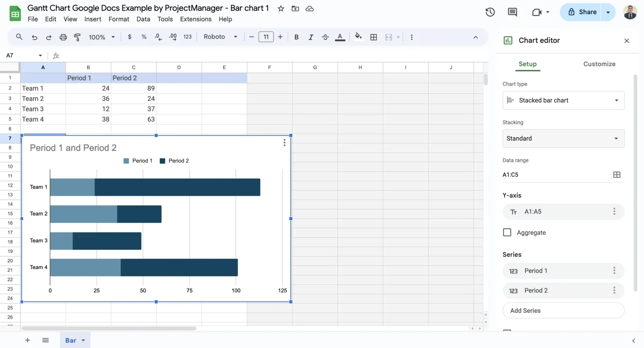The image size is (644, 348).
Task: Activate the paint format tool
Action: pos(77,37)
